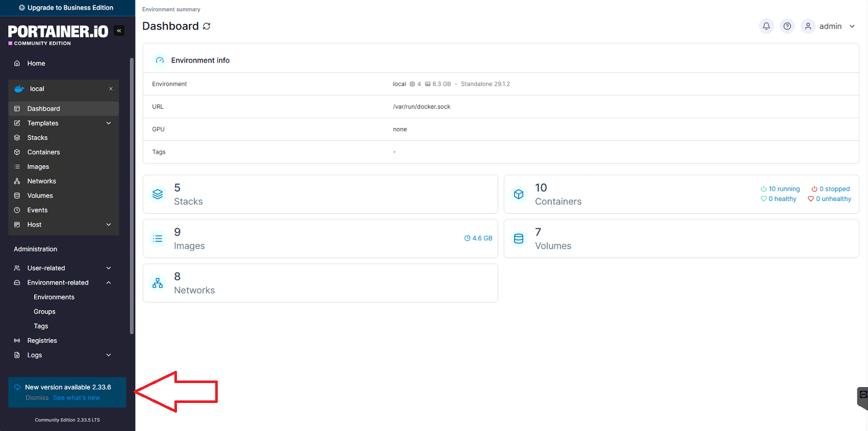Click the Volumes tile database icon
Screen dimensions: 868x431
519,239
